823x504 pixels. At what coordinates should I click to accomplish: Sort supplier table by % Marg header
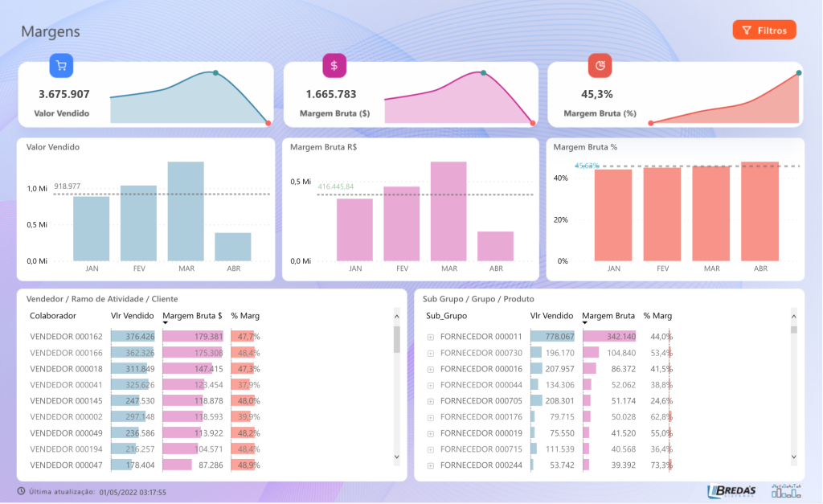[x=657, y=316]
